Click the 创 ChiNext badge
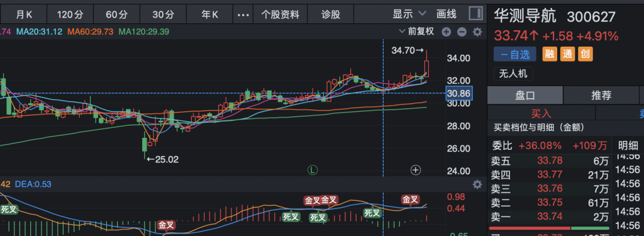 tap(586, 54)
